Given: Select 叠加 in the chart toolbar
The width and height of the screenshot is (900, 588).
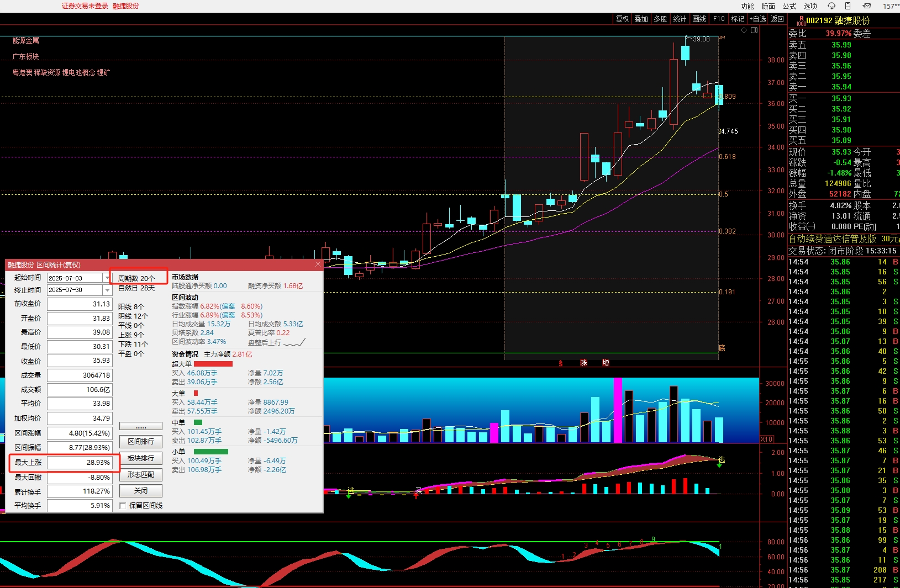Looking at the screenshot, I should [x=641, y=19].
